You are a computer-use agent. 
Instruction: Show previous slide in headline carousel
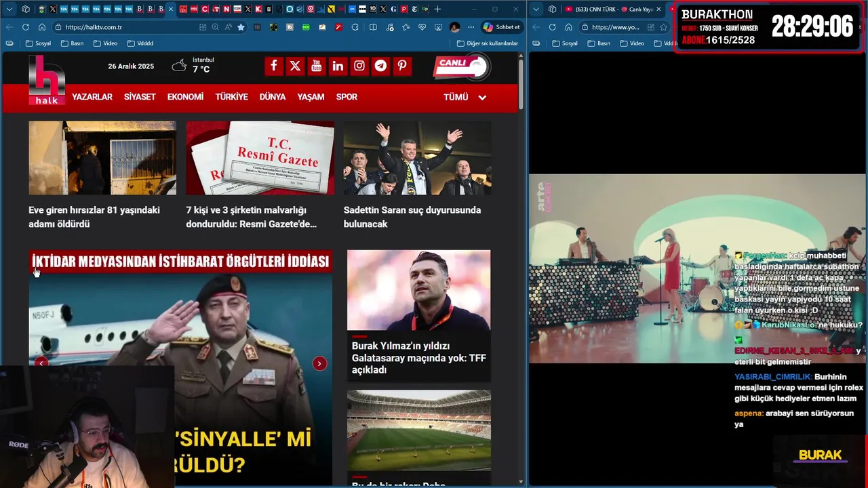pyautogui.click(x=41, y=363)
